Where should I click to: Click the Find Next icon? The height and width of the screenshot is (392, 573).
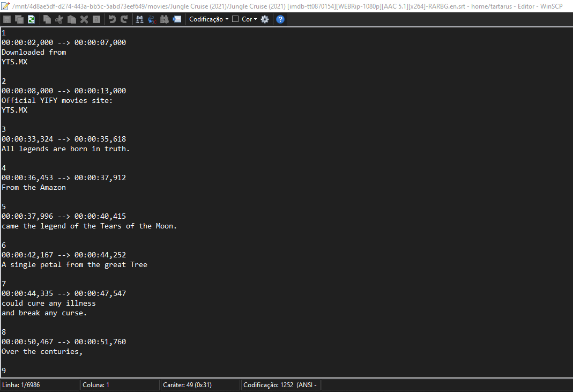coord(165,19)
